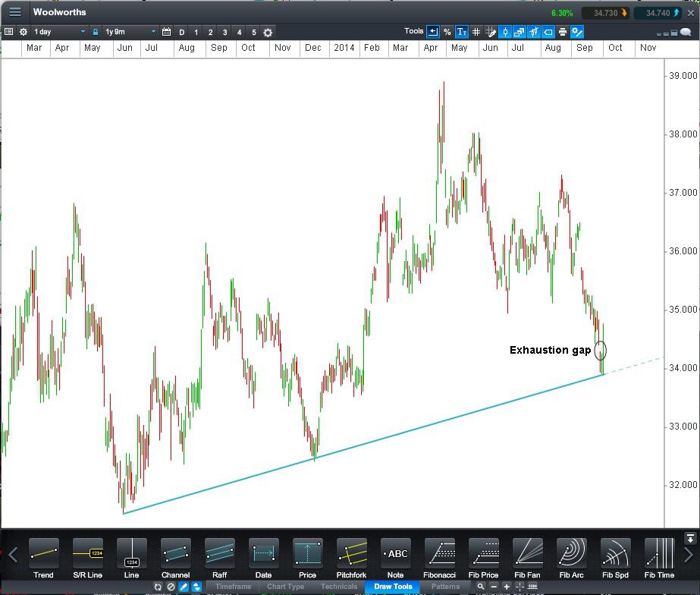Toggle the percentage scale button

447,32
